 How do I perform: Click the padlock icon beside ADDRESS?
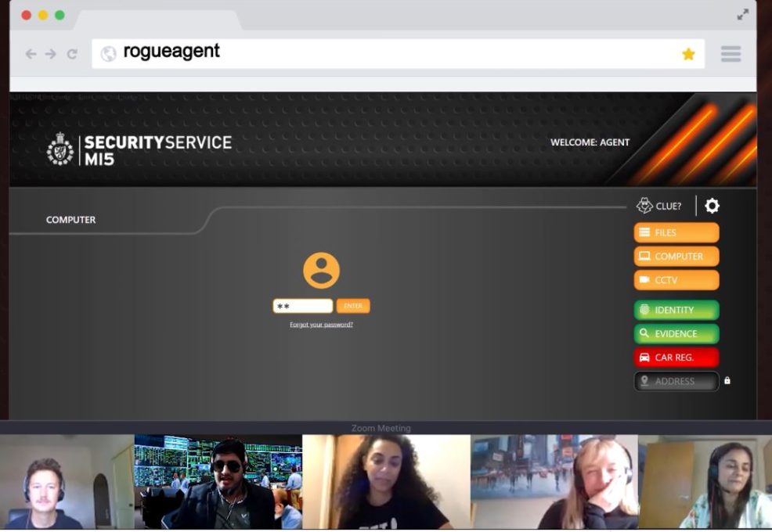pos(727,381)
